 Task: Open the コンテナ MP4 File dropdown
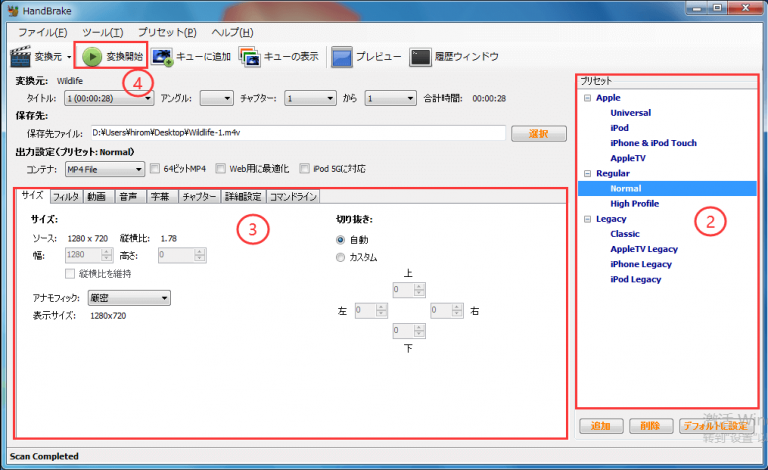[105, 169]
